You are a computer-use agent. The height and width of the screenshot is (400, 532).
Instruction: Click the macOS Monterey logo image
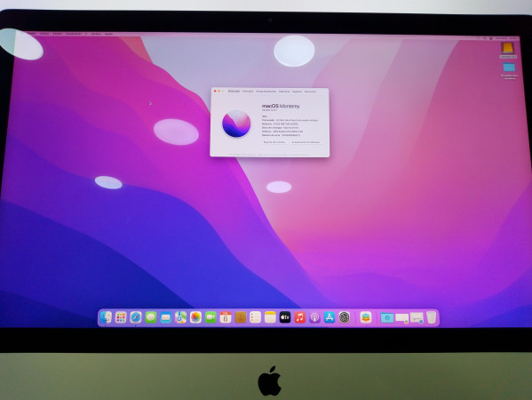[x=236, y=124]
